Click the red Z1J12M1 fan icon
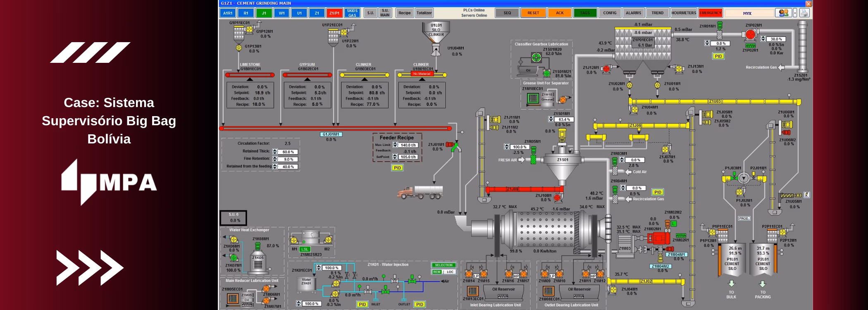This screenshot has height=310, width=868. (606, 69)
